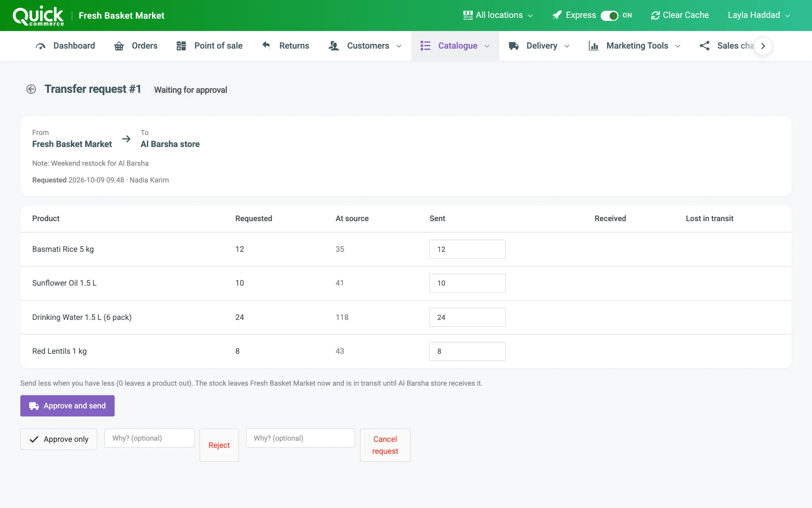Focus the Why field beside Approve only
The width and height of the screenshot is (812, 508).
point(150,438)
